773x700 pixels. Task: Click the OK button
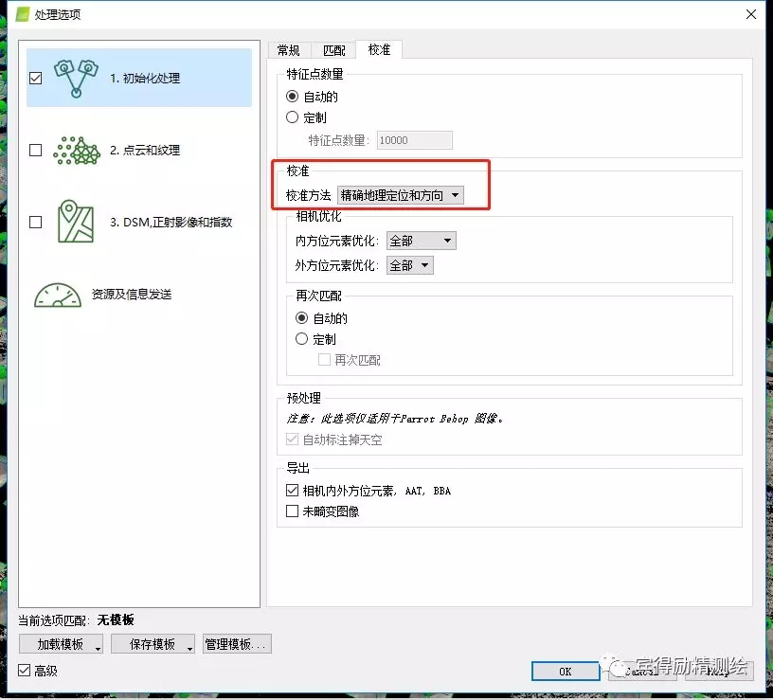click(566, 671)
